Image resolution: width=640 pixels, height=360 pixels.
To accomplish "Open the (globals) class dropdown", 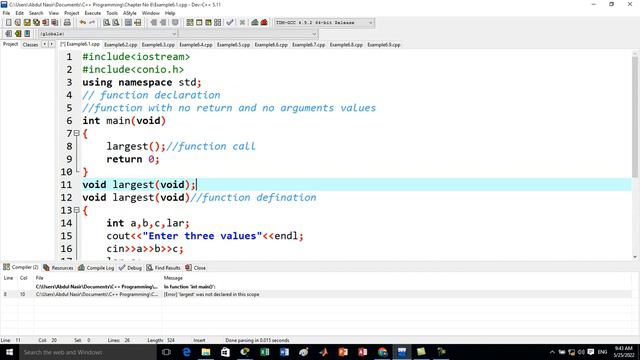I will coord(108,34).
